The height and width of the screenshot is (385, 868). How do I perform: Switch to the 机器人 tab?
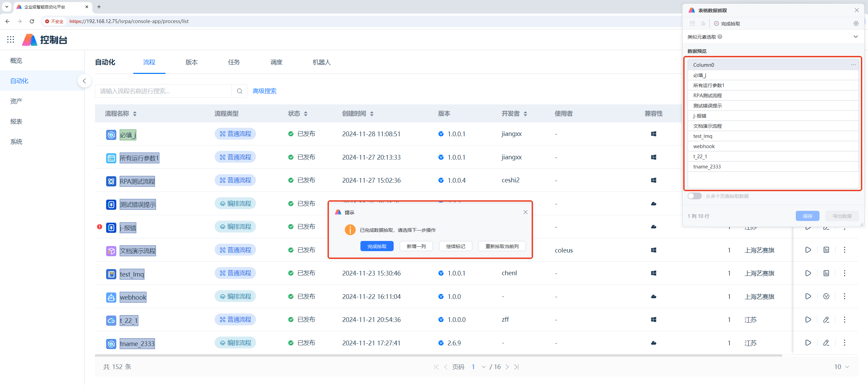click(321, 62)
